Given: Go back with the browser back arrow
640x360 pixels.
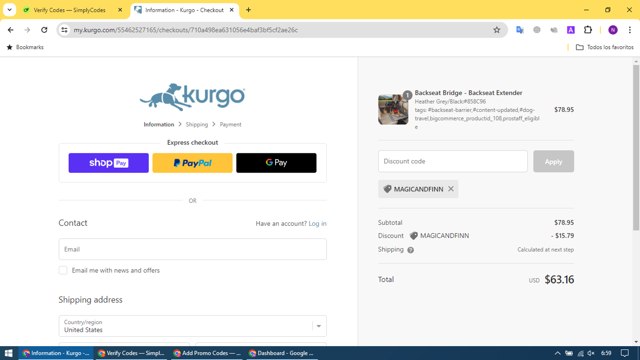Looking at the screenshot, I should coord(11,30).
